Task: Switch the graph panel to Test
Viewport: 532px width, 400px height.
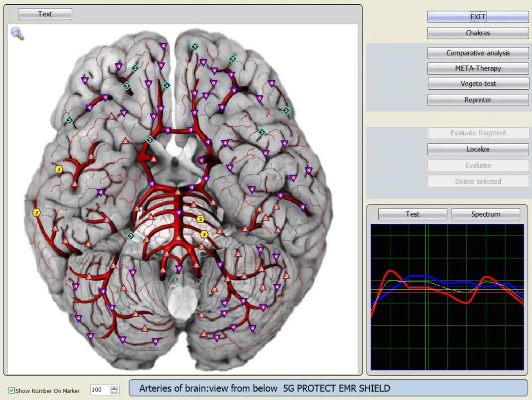Action: 412,214
